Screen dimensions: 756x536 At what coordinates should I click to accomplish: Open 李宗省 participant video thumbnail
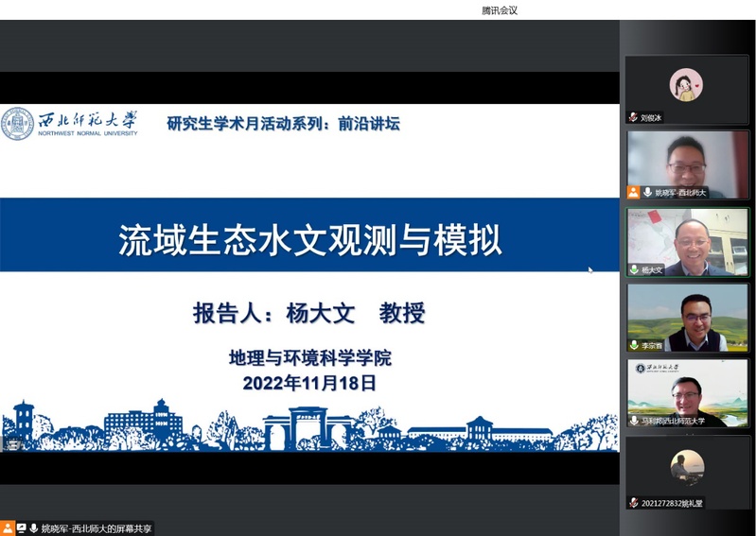point(687,315)
